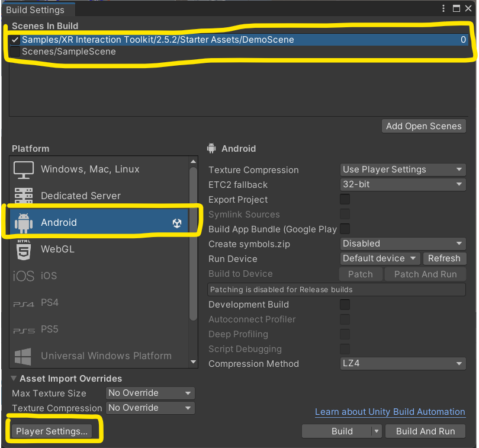Select the Dedicated Server platform
Screen dimensions: 479x448
point(99,196)
